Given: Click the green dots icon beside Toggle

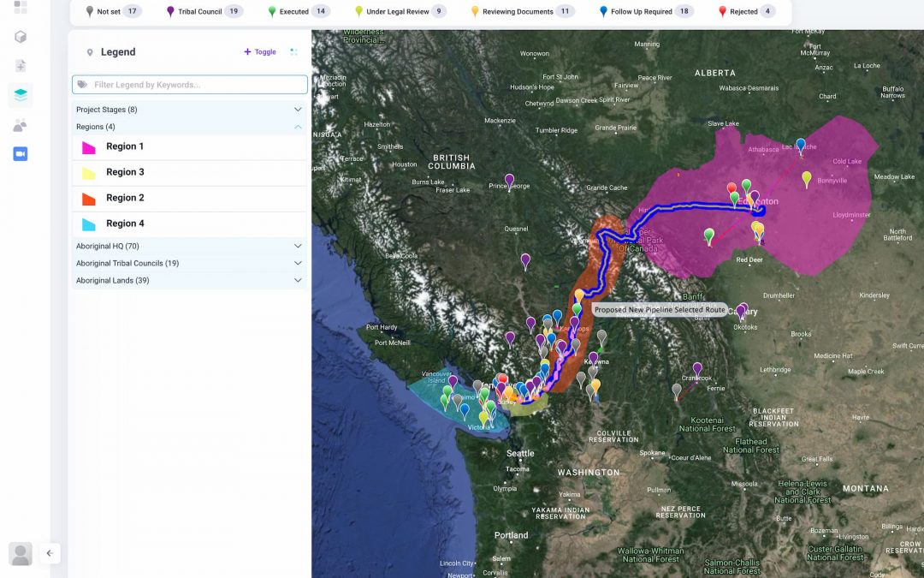Looking at the screenshot, I should pyautogui.click(x=293, y=52).
